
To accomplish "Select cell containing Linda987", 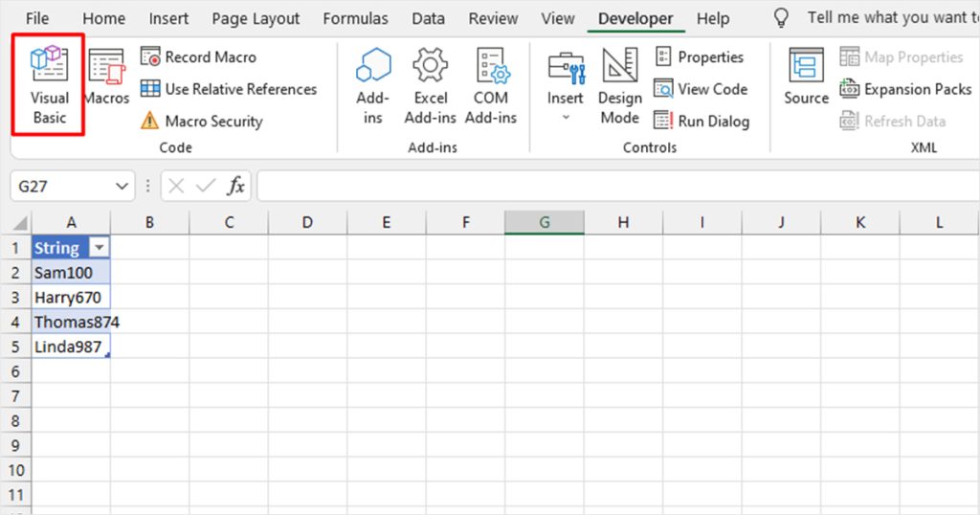I will [x=71, y=347].
